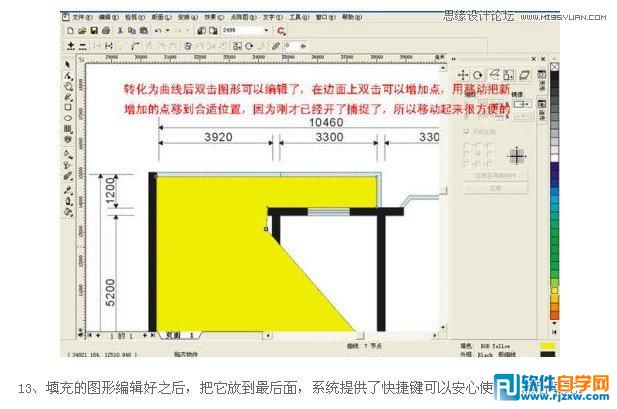Screen dimensions: 617x409
Task: Click the Convert line to curve icon
Action: [136, 46]
